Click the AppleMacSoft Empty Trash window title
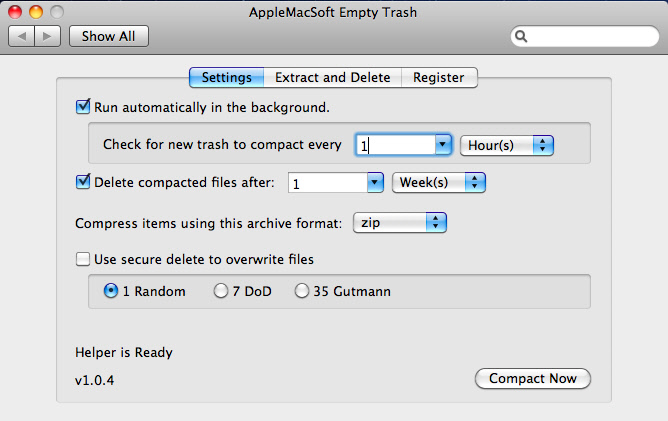This screenshot has height=421, width=668. tap(333, 12)
